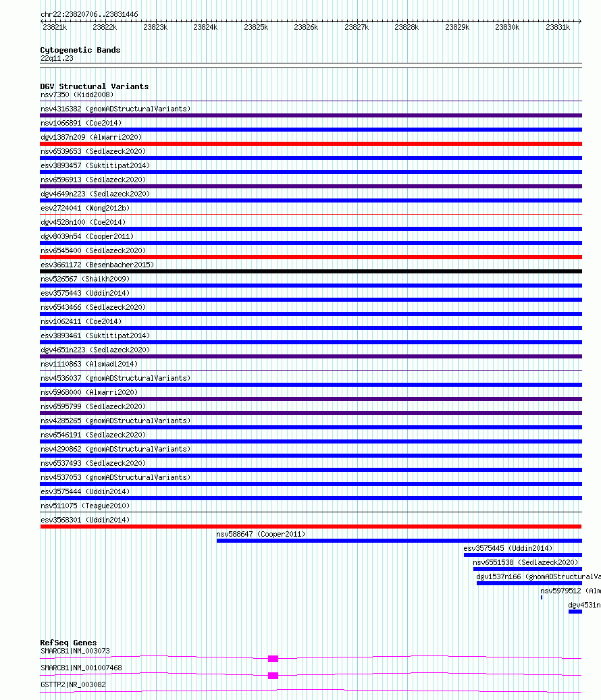Open variant nsv1110863 (Alsmadi2014)
The width and height of the screenshot is (601, 700).
[89, 365]
